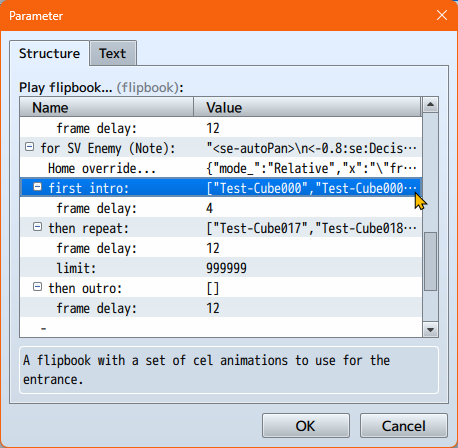458x448 pixels.
Task: Switch to the Text tab
Action: [x=113, y=54]
